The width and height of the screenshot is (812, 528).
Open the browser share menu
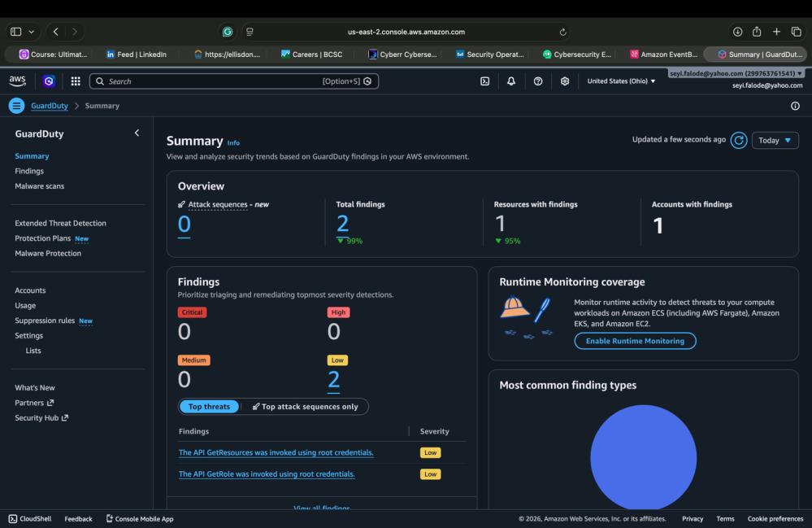pos(757,32)
